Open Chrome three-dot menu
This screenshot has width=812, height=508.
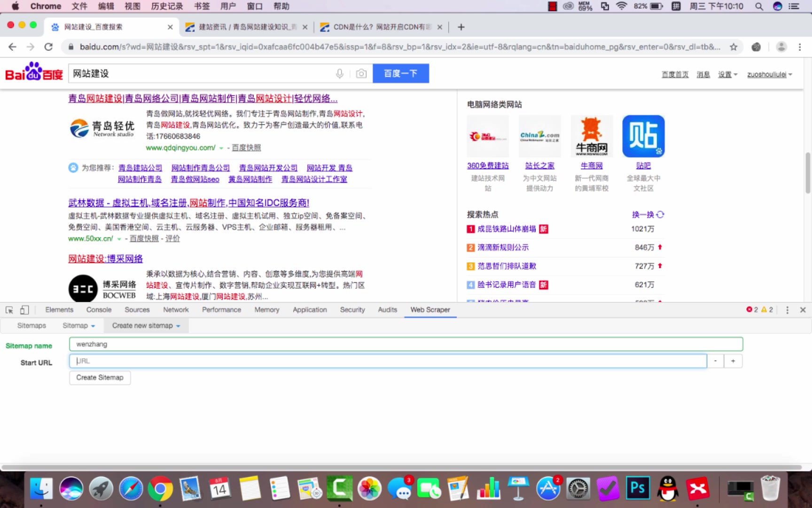coord(800,47)
